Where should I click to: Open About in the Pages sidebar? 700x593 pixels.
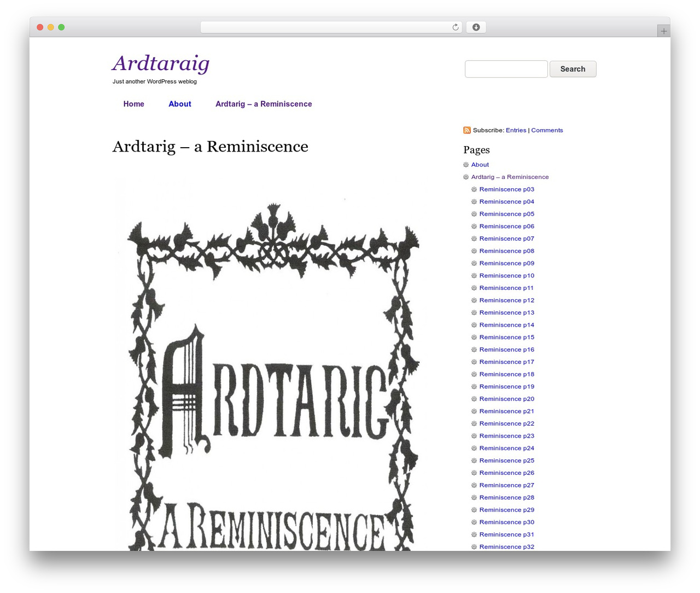tap(480, 165)
